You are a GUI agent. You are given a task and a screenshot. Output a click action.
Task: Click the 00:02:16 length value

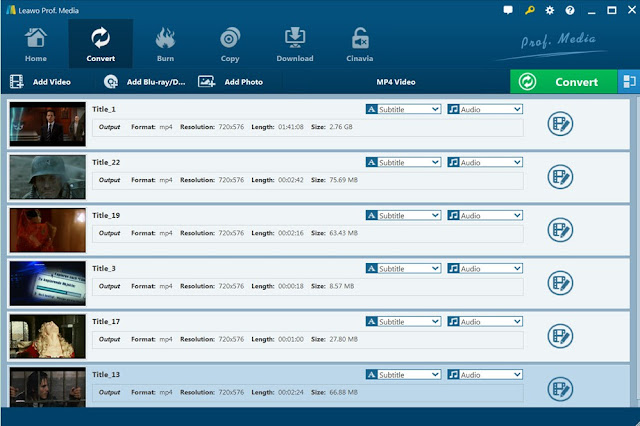tap(291, 233)
